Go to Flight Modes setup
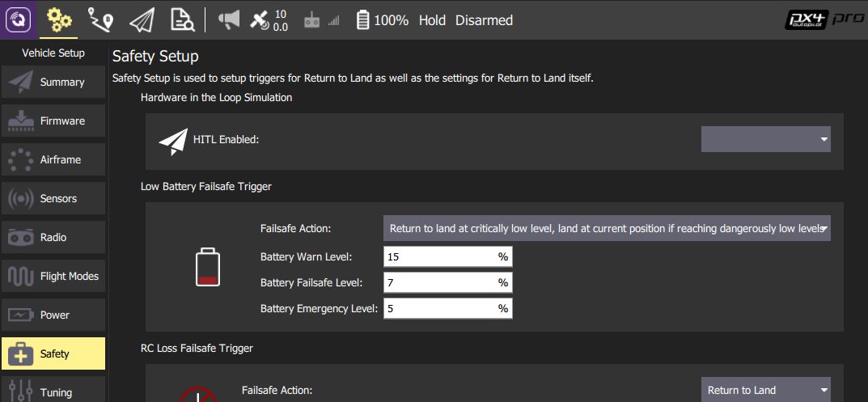 tap(53, 276)
